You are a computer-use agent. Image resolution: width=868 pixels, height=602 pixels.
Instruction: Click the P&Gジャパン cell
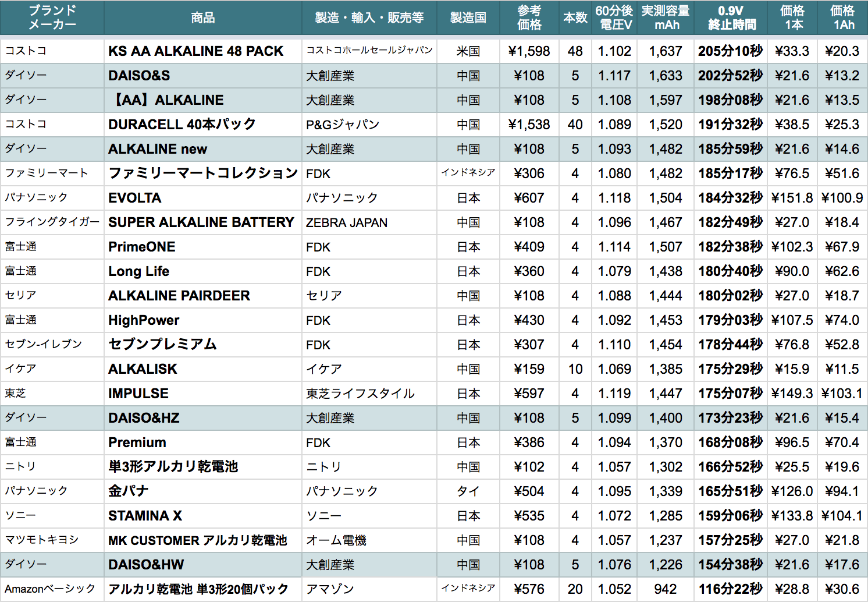click(369, 125)
